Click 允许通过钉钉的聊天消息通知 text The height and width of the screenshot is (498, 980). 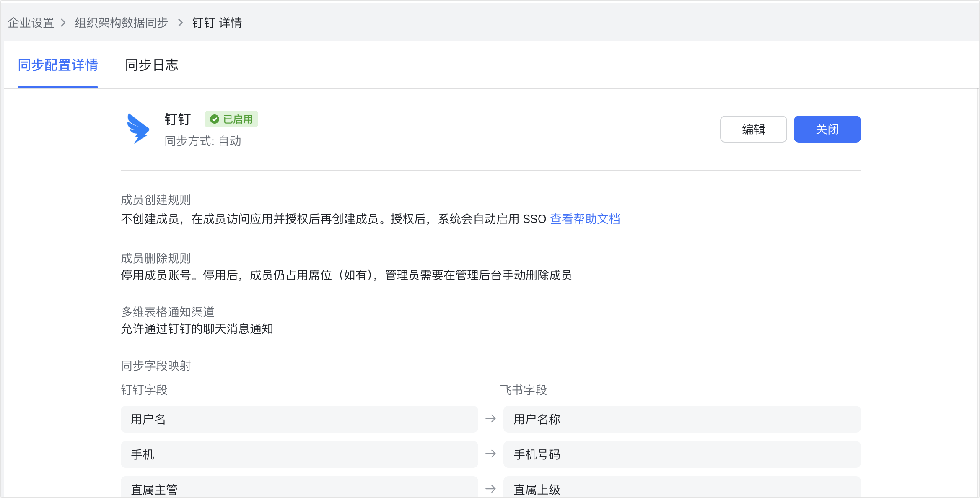[197, 329]
